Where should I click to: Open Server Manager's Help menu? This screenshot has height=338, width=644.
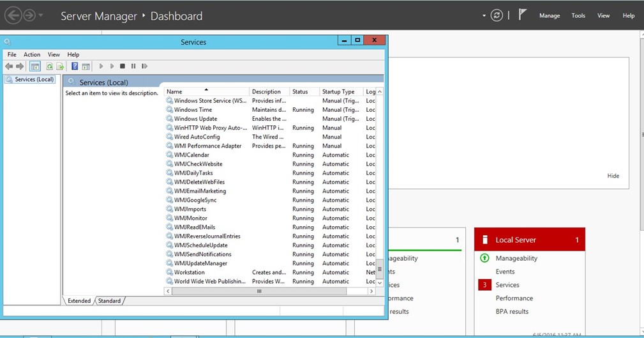pyautogui.click(x=629, y=15)
